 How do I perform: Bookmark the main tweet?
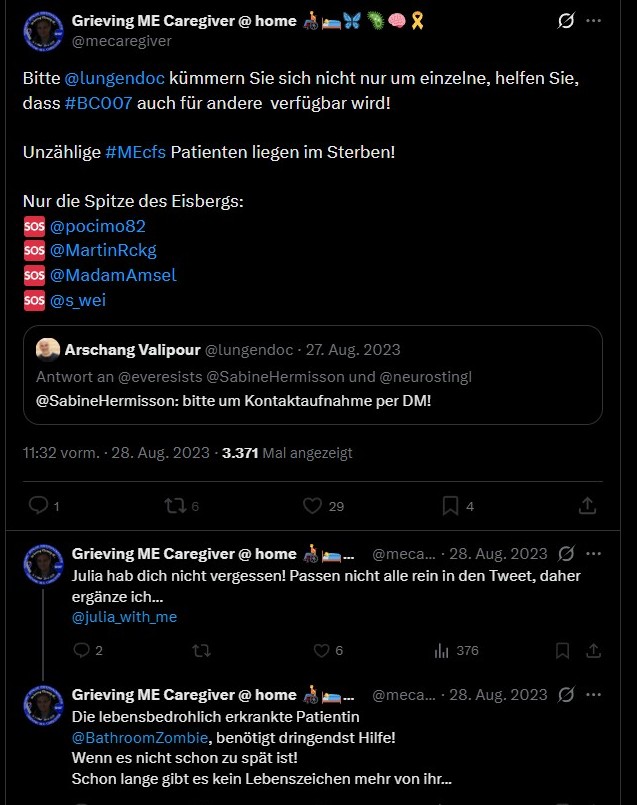click(450, 506)
